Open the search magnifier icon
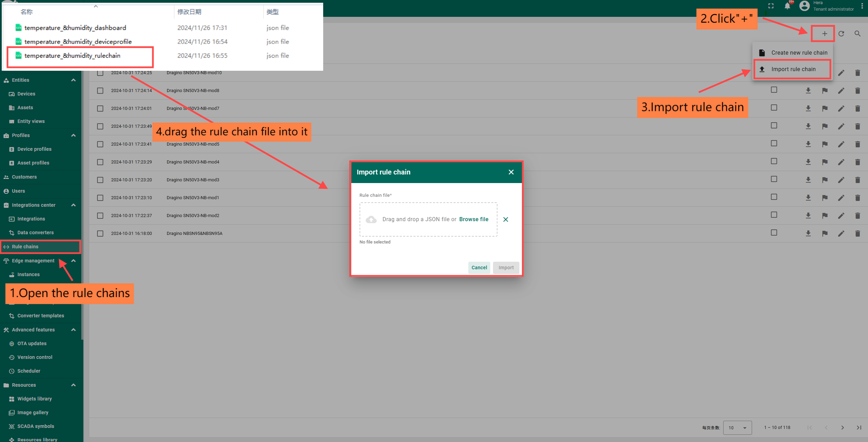This screenshot has width=868, height=442. point(857,34)
